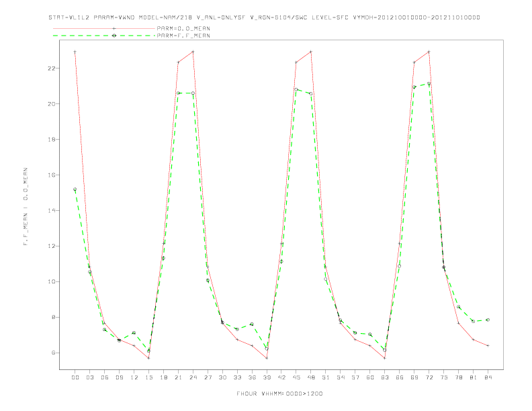This screenshot has height=411, width=532.
Task: Click x-axis tick label 63
Action: point(385,377)
